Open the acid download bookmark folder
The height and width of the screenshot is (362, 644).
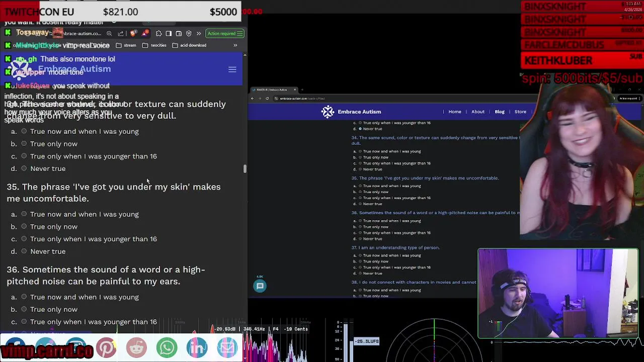tap(190, 45)
